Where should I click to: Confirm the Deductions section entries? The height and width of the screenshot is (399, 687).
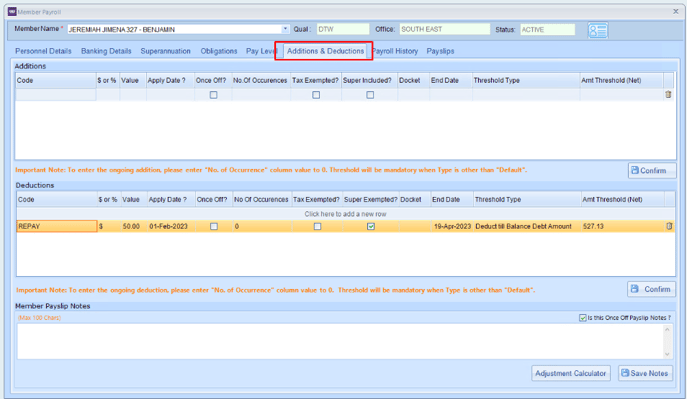[652, 289]
